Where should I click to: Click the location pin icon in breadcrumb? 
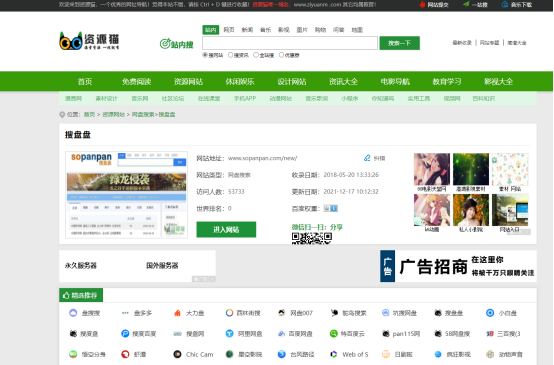pos(62,114)
